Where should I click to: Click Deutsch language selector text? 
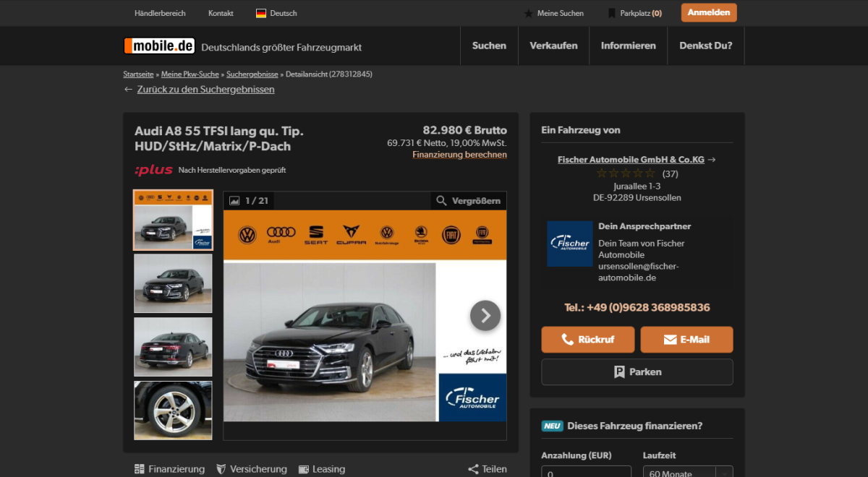(x=284, y=13)
